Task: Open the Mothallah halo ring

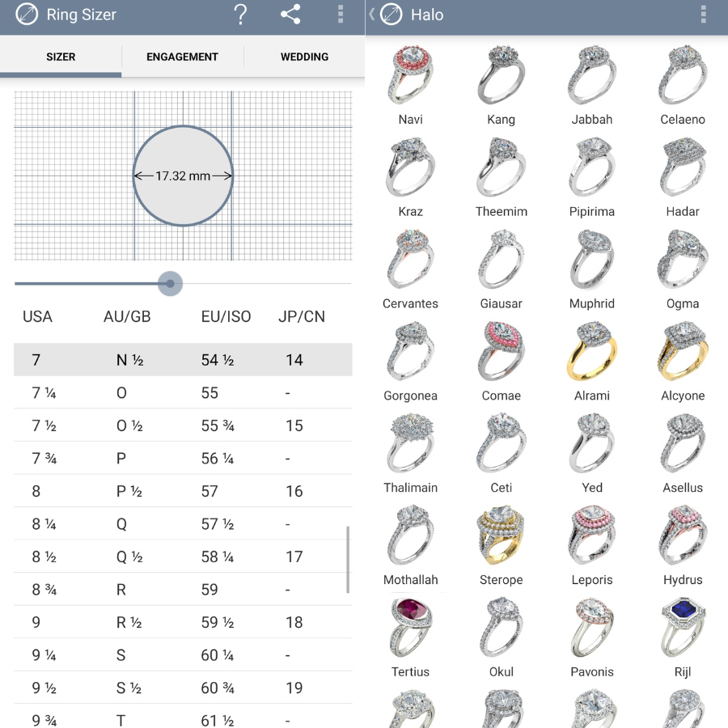Action: click(410, 545)
